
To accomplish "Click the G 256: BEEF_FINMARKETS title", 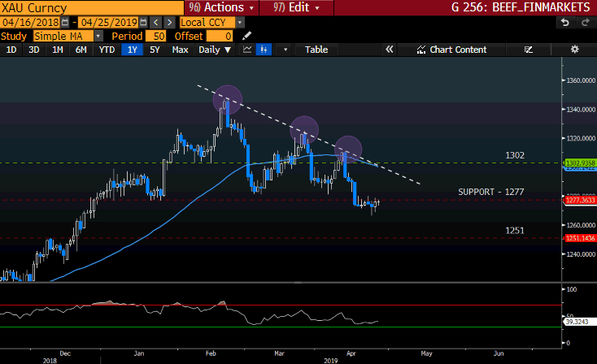I will [x=521, y=7].
